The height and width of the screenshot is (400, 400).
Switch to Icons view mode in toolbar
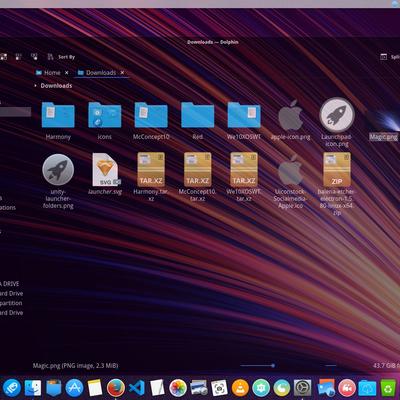click(x=3, y=57)
